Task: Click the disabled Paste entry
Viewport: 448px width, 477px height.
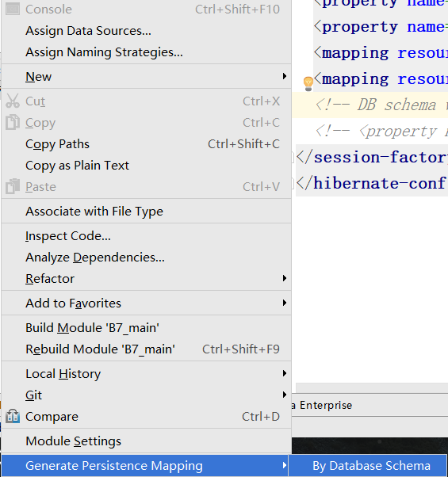Action: click(147, 186)
